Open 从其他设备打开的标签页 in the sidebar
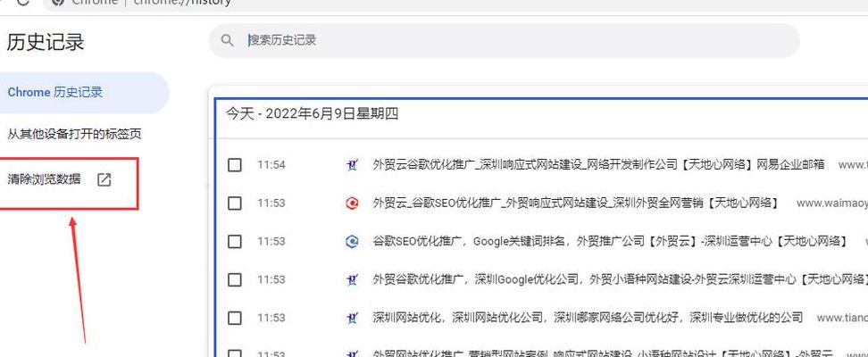The height and width of the screenshot is (357, 868). click(x=74, y=134)
